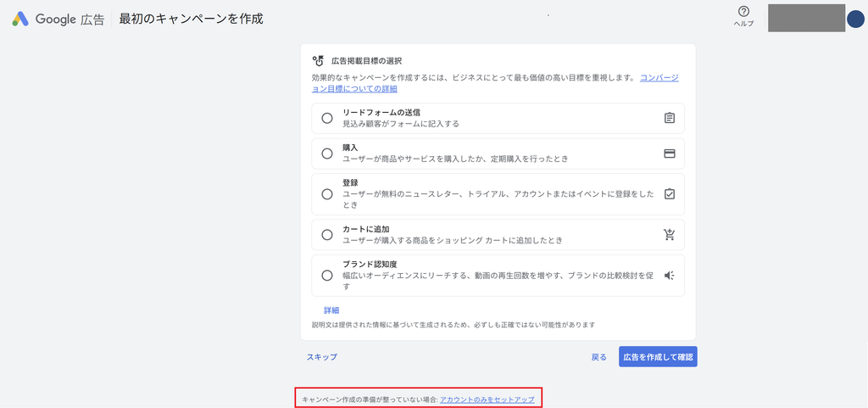Viewport: 868px width, 408px height.
Task: Open the アカウントのみをセットアップ link
Action: (487, 400)
